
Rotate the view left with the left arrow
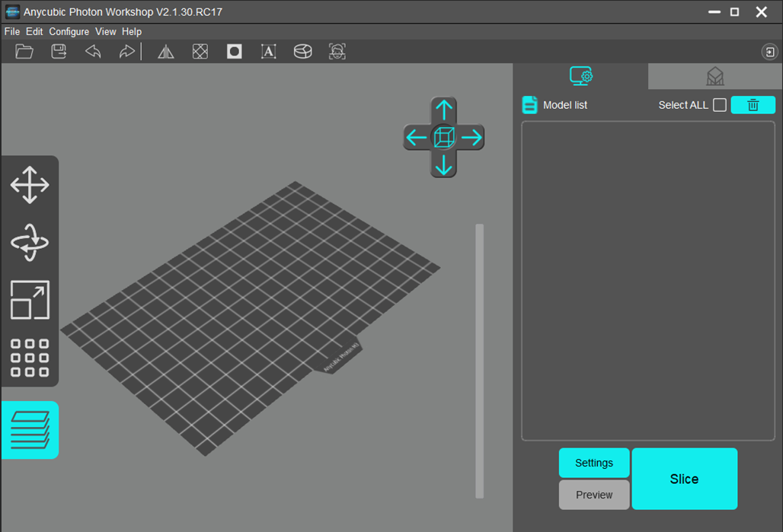[416, 137]
